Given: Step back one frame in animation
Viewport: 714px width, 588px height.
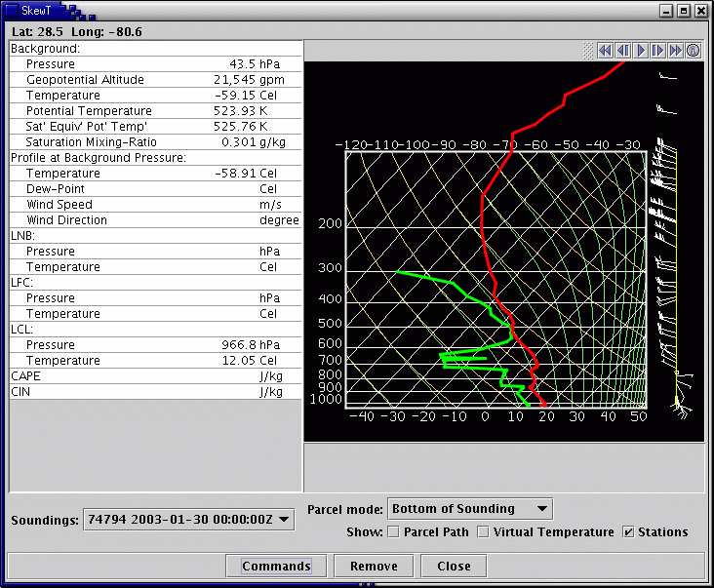Looking at the screenshot, I should [x=623, y=50].
